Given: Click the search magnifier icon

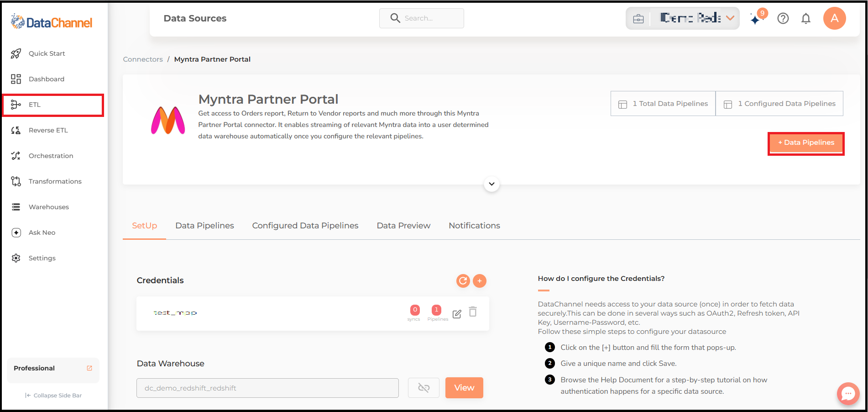Looking at the screenshot, I should 395,18.
